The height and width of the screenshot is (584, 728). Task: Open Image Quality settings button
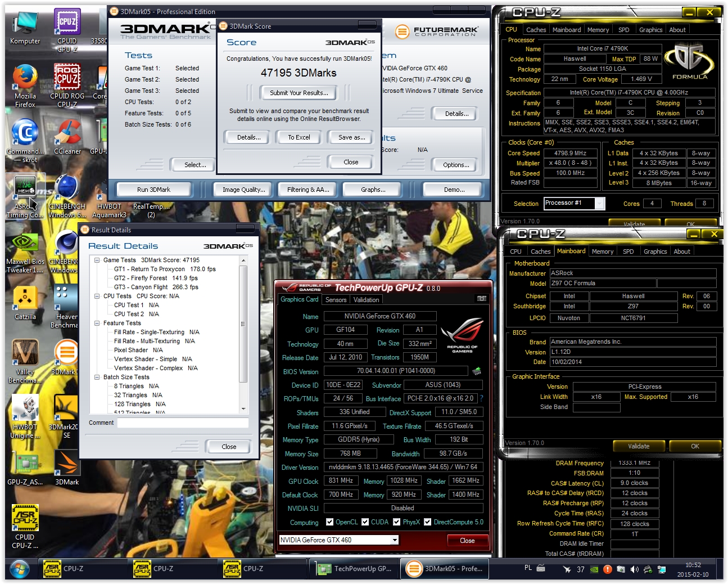pyautogui.click(x=243, y=190)
